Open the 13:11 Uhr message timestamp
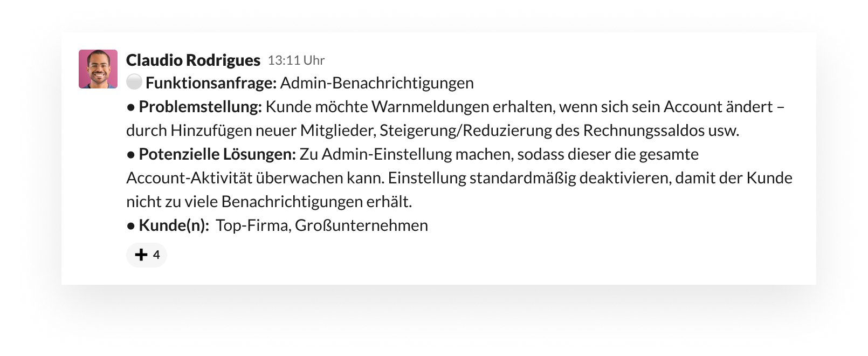The image size is (868, 356). [296, 60]
